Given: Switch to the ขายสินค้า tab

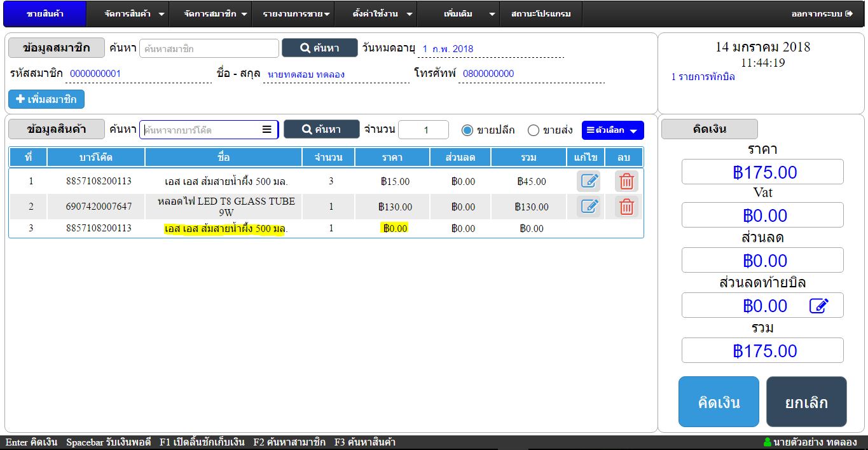Looking at the screenshot, I should pos(45,13).
